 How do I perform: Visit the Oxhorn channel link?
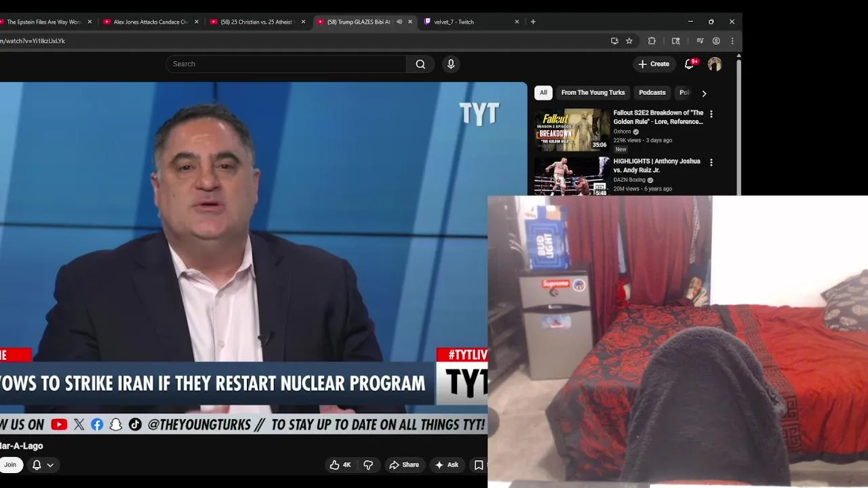click(x=623, y=131)
